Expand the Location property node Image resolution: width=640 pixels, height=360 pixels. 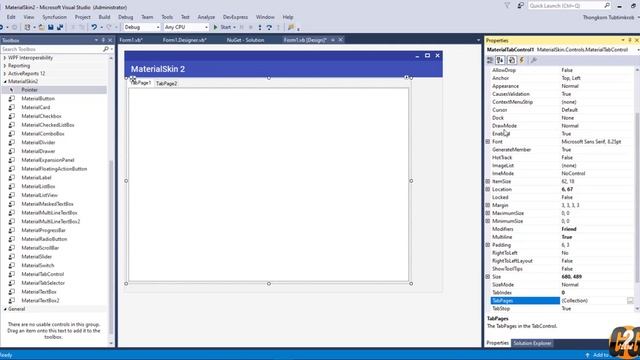click(488, 189)
